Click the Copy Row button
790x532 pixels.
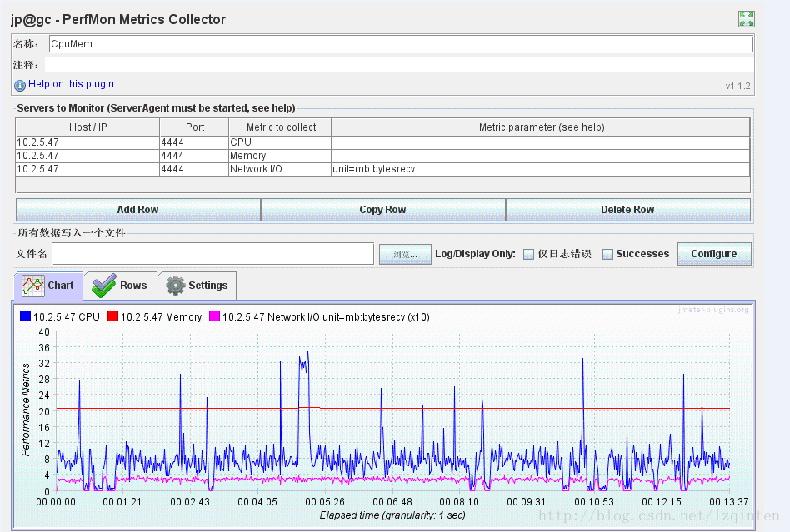382,210
